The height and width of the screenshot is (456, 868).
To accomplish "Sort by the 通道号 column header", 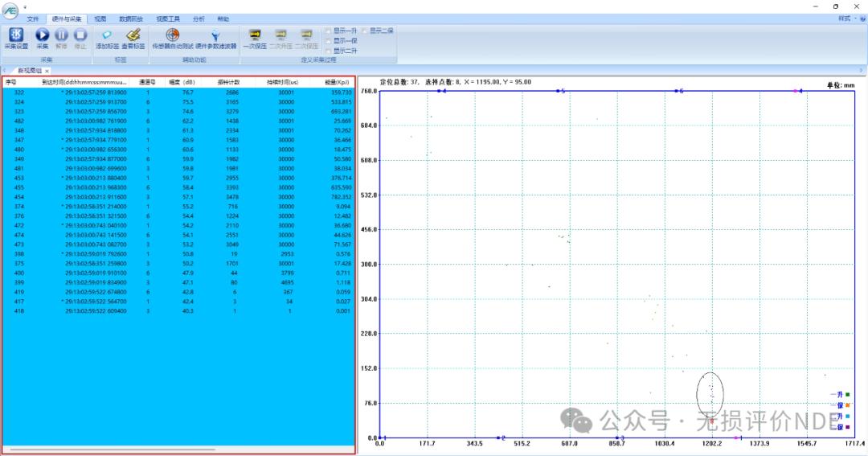I will pyautogui.click(x=147, y=82).
